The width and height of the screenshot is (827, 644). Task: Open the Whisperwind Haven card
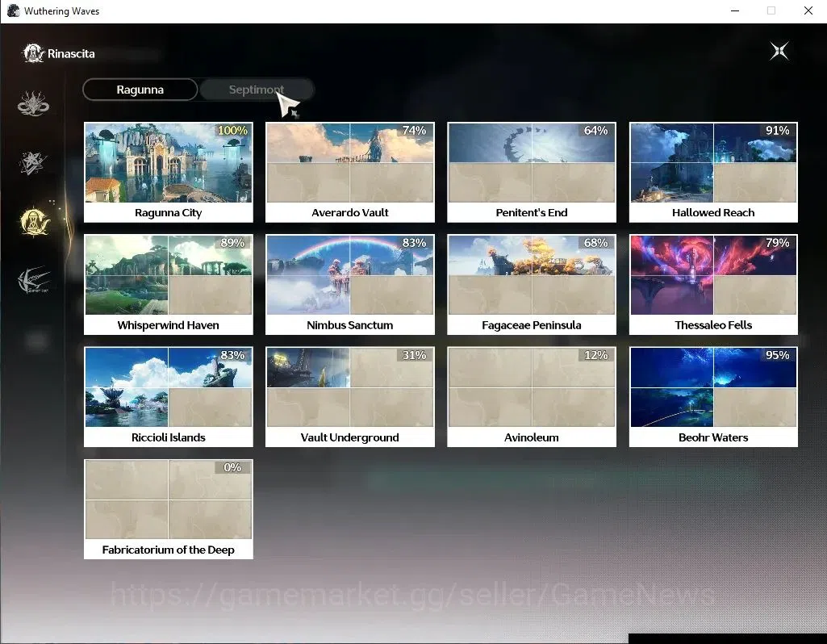pos(169,284)
